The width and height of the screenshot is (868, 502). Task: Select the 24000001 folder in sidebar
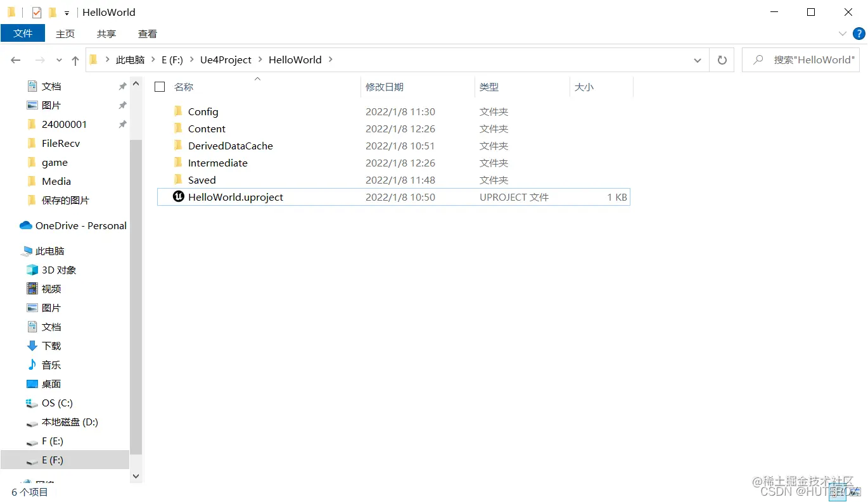tap(65, 124)
